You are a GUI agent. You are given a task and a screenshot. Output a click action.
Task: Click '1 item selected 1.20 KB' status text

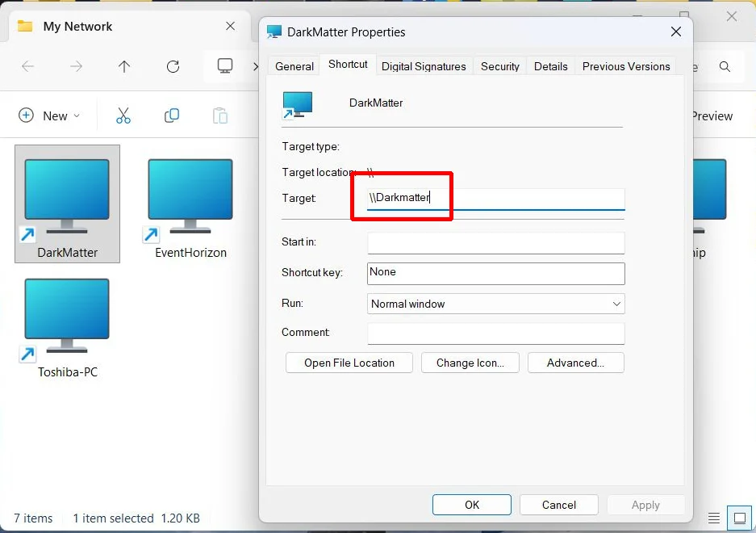coord(136,518)
